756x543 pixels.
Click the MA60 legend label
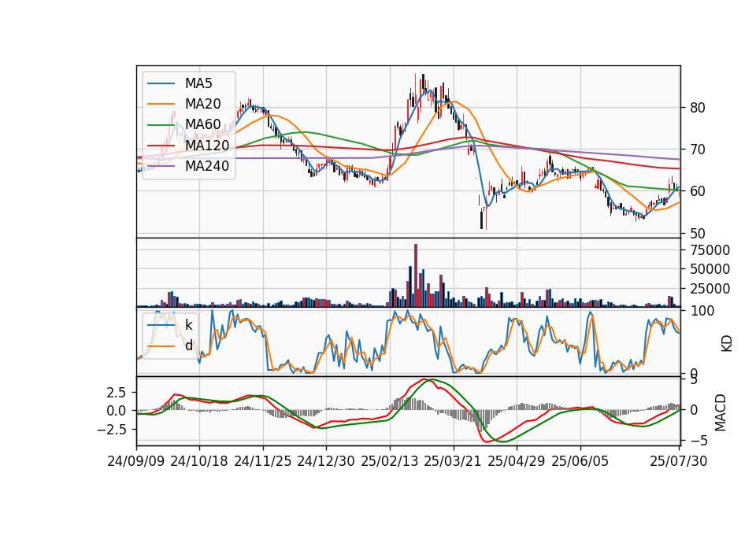(202, 125)
